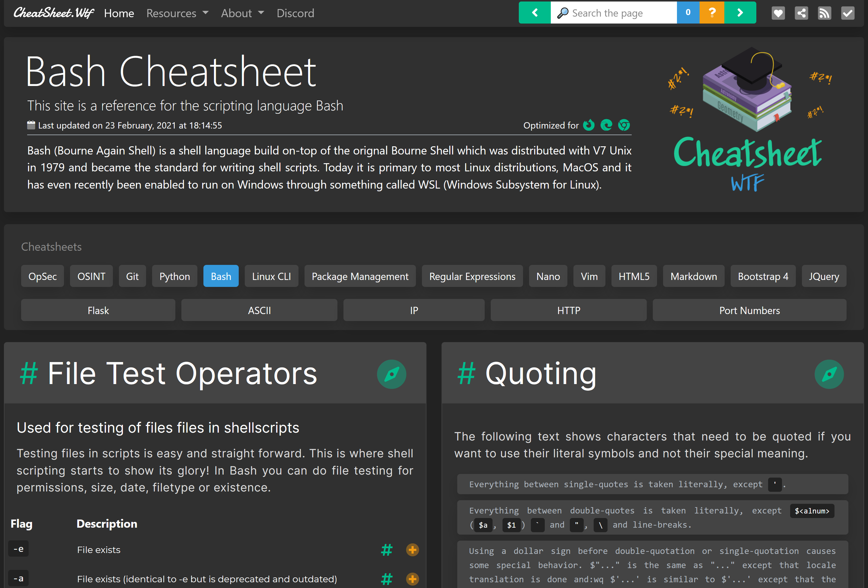The image size is (868, 588).
Task: Expand the orange plus on -e row
Action: tap(412, 550)
